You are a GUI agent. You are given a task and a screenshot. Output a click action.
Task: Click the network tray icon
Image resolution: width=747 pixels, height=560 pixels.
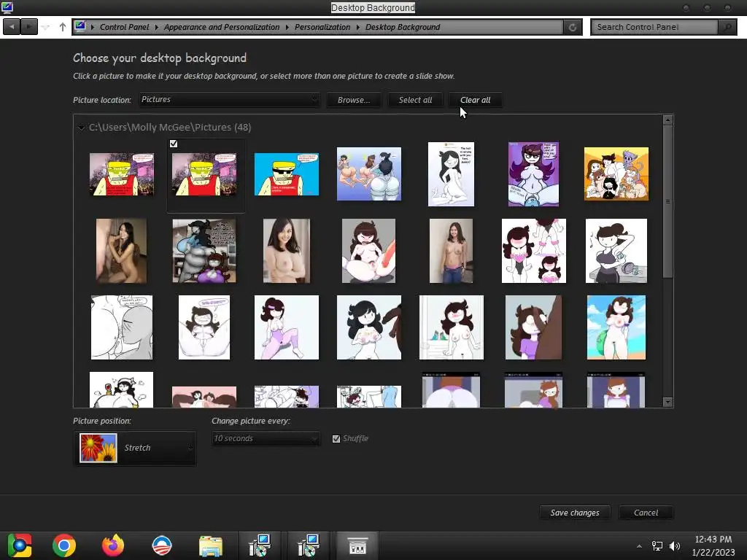pyautogui.click(x=657, y=546)
